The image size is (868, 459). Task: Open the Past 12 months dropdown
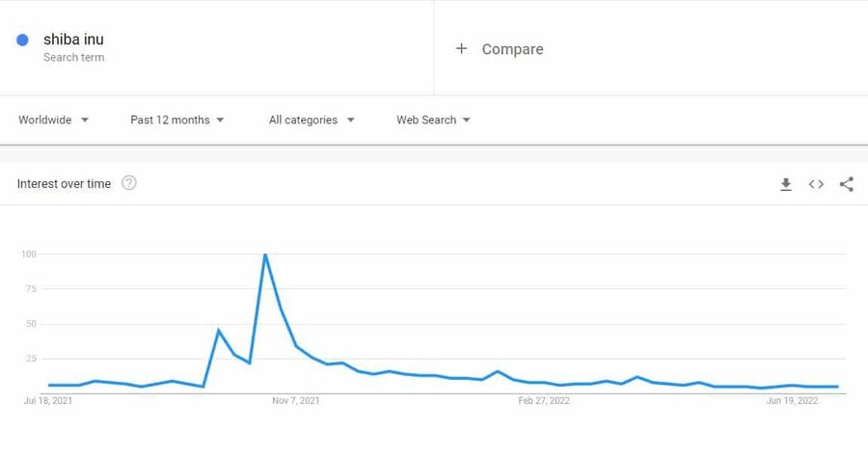(176, 120)
